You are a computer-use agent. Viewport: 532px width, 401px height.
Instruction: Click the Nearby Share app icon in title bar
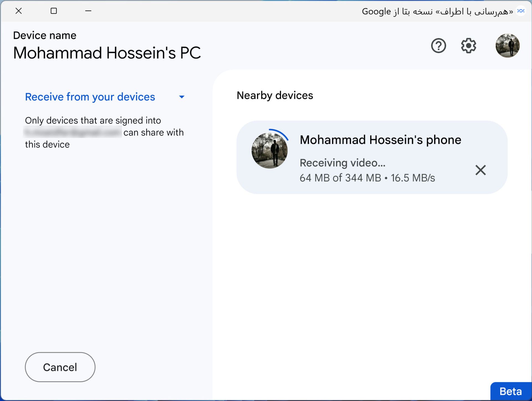click(x=521, y=11)
